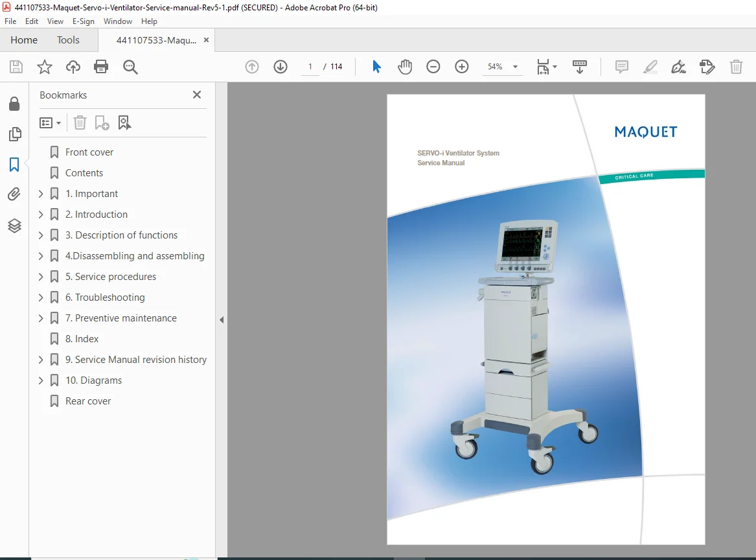Open 6. Troubleshooting bookmark text
The image size is (756, 560).
pos(105,297)
